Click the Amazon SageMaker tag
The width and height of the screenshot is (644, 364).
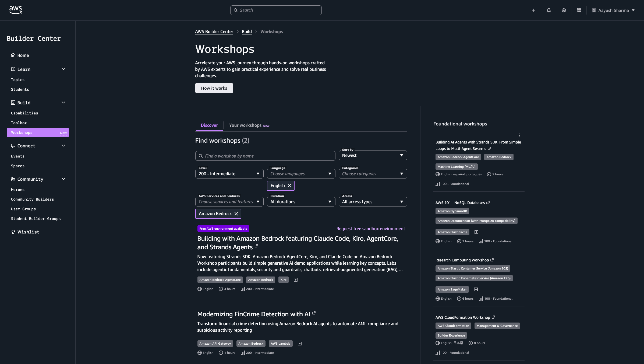pyautogui.click(x=452, y=289)
